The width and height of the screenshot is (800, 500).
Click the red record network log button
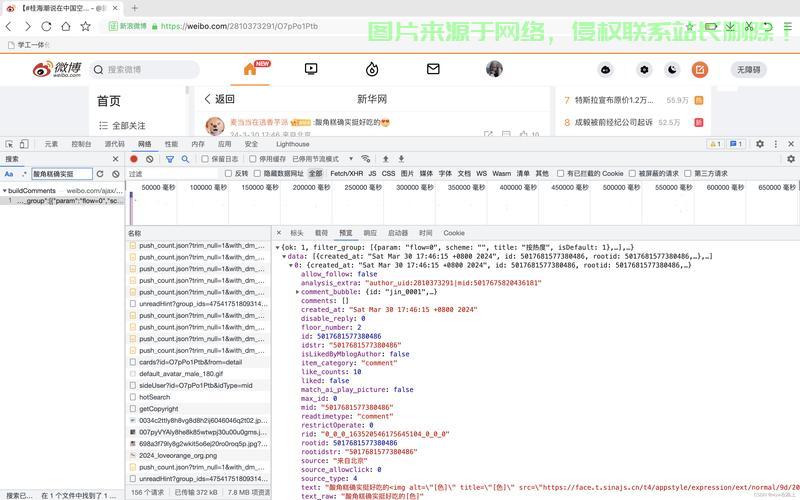pyautogui.click(x=134, y=159)
